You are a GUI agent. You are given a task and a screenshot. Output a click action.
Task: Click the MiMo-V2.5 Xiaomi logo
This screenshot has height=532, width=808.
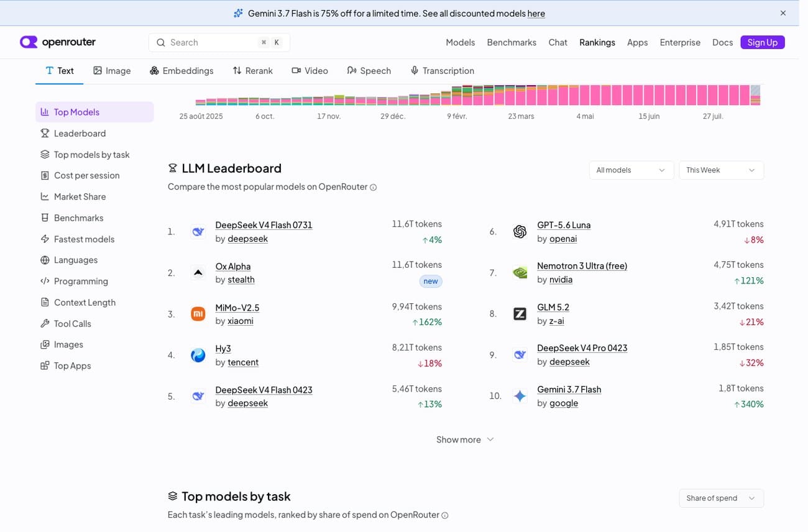click(x=198, y=314)
